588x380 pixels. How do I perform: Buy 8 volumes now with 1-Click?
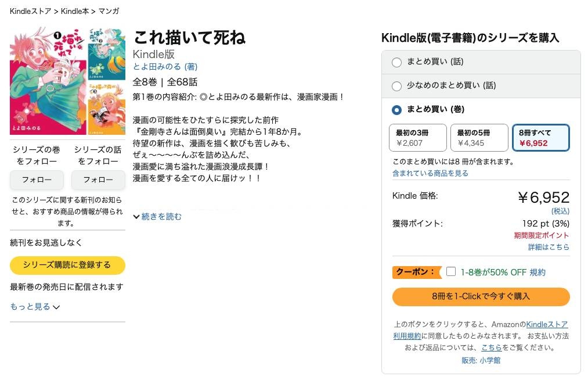(481, 296)
